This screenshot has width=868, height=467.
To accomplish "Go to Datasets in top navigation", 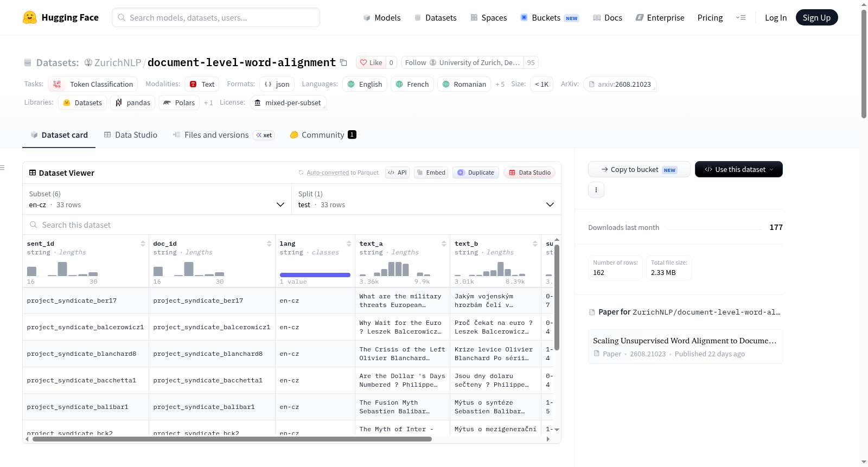I will 435,17.
